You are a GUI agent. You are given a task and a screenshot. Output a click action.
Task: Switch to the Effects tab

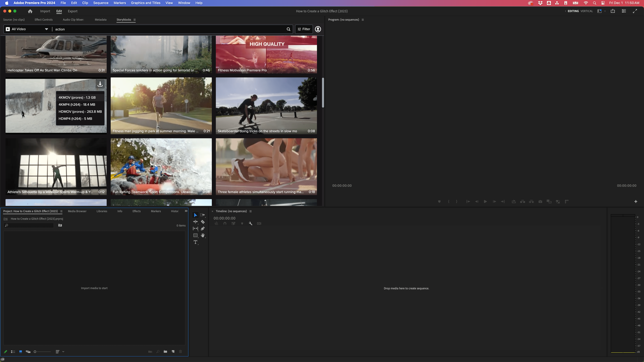point(136,211)
